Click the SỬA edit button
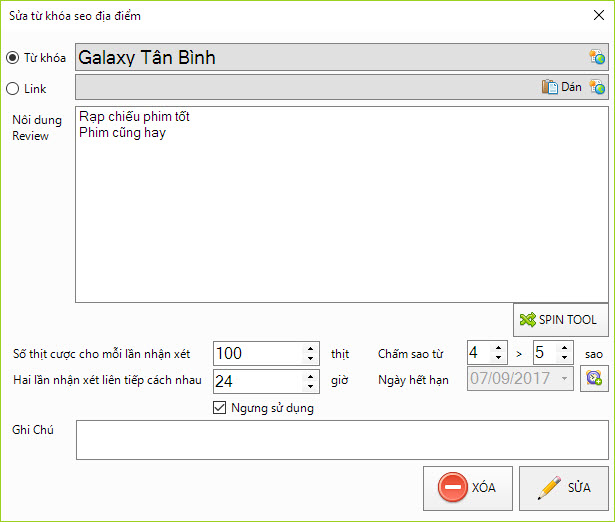 coord(564,488)
